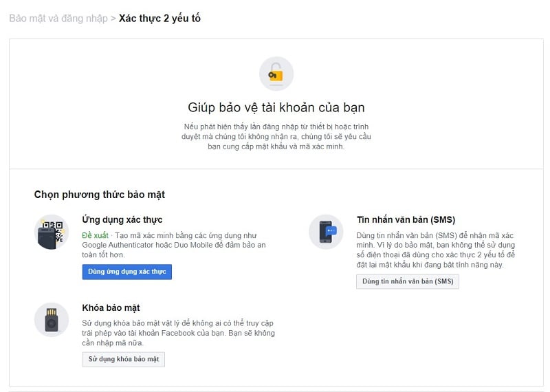Click 'Xác thực 2 yếu tố' breadcrumb title
The width and height of the screenshot is (550, 392).
click(x=159, y=19)
